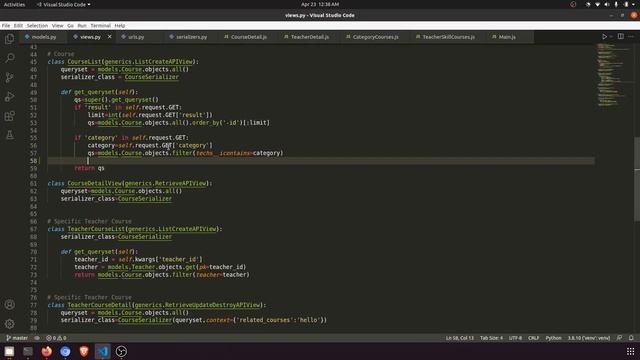Screen dimensions: 640x360
Task: Change UTF-8 file encoding
Action: pyautogui.click(x=515, y=338)
